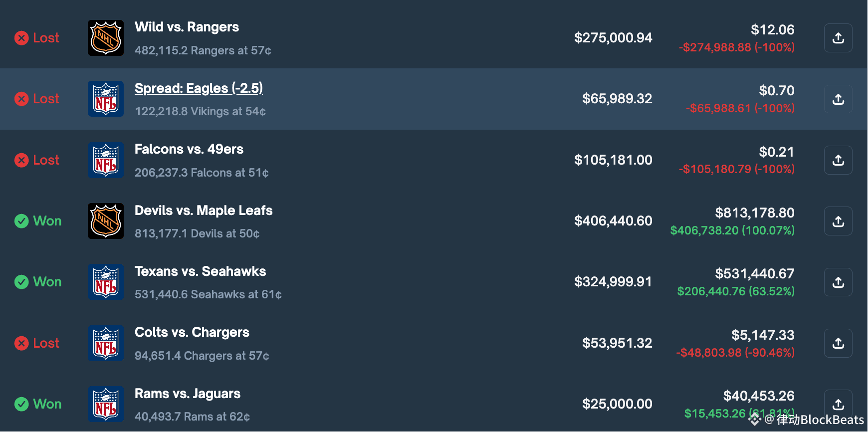The height and width of the screenshot is (432, 868).
Task: Share the Wild vs. Rangers bet
Action: tap(838, 38)
